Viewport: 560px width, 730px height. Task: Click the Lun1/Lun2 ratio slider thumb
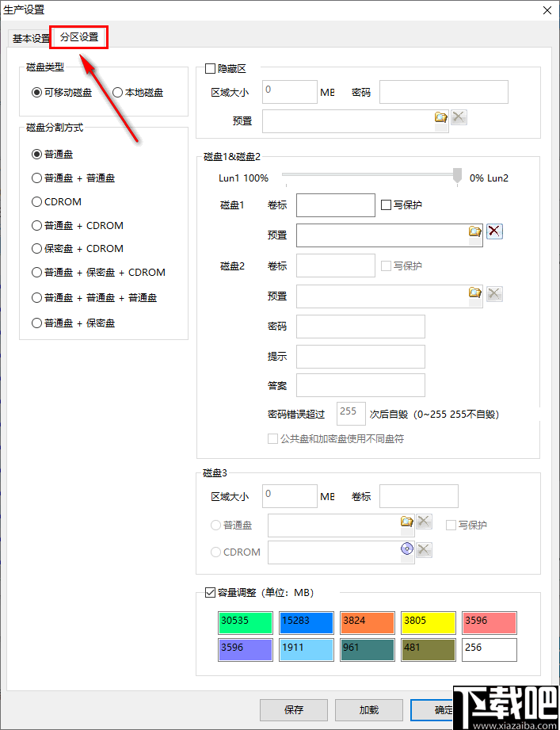[458, 176]
